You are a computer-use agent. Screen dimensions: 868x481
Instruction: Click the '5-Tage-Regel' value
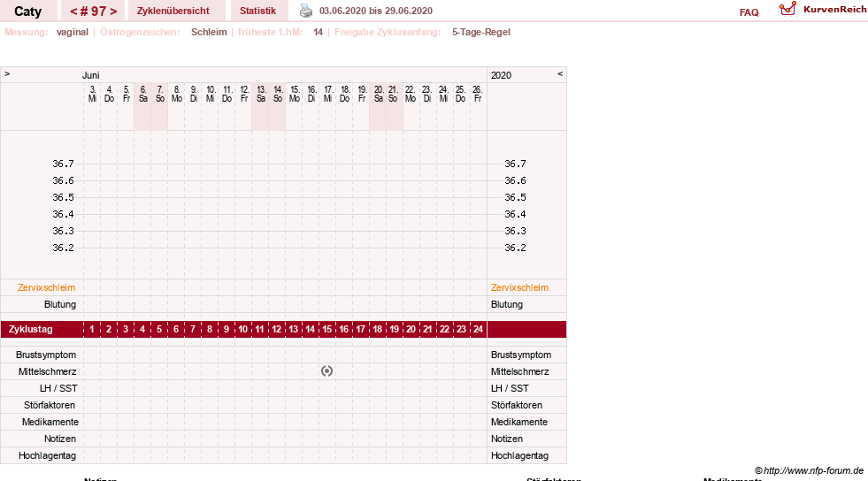[x=481, y=32]
